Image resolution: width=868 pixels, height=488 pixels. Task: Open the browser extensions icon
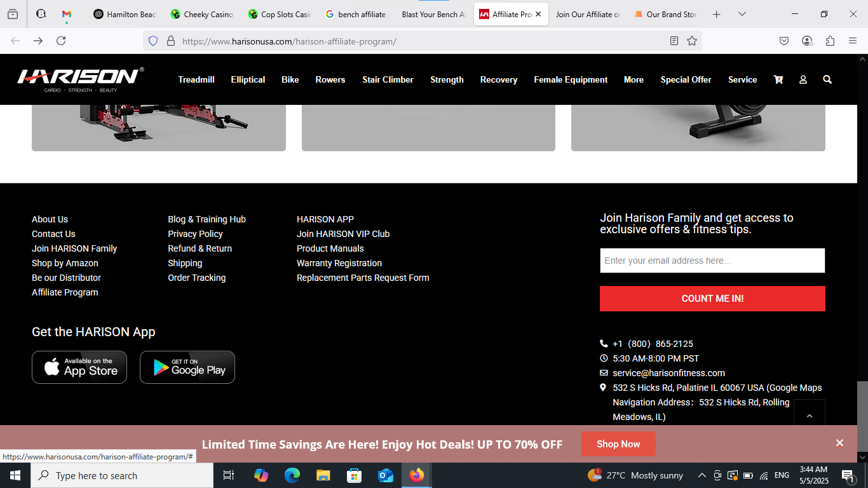830,41
